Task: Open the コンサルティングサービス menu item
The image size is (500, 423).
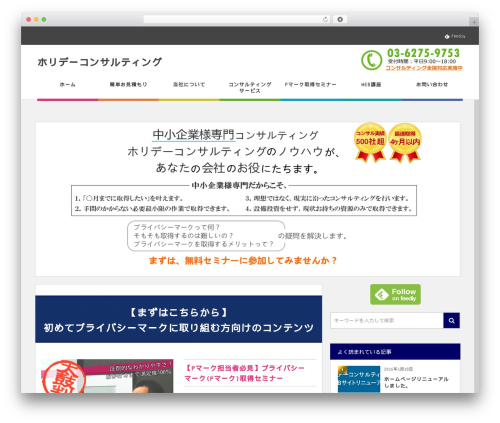Action: [x=250, y=87]
